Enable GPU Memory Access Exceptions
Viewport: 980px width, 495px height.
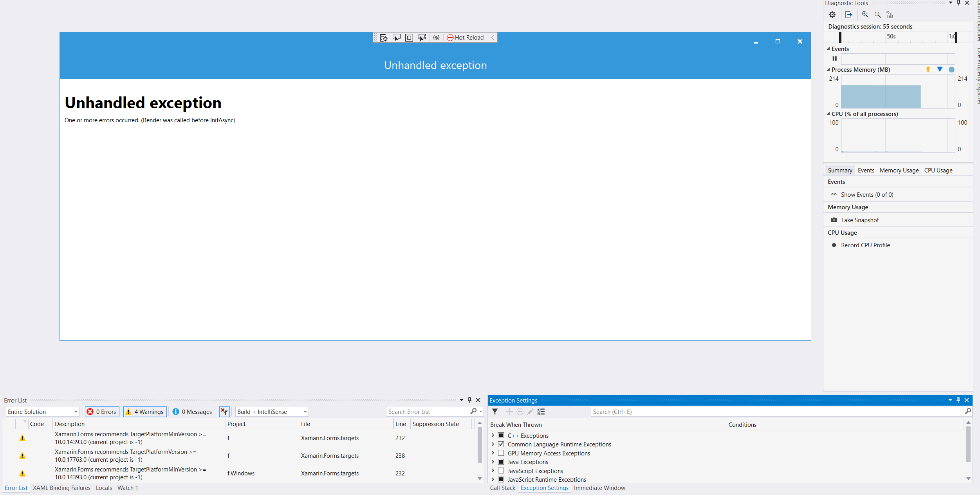(x=501, y=453)
